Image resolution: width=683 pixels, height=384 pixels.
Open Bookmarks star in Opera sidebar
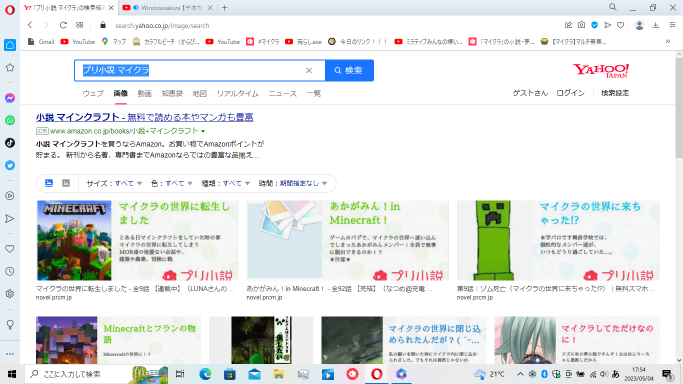click(10, 67)
